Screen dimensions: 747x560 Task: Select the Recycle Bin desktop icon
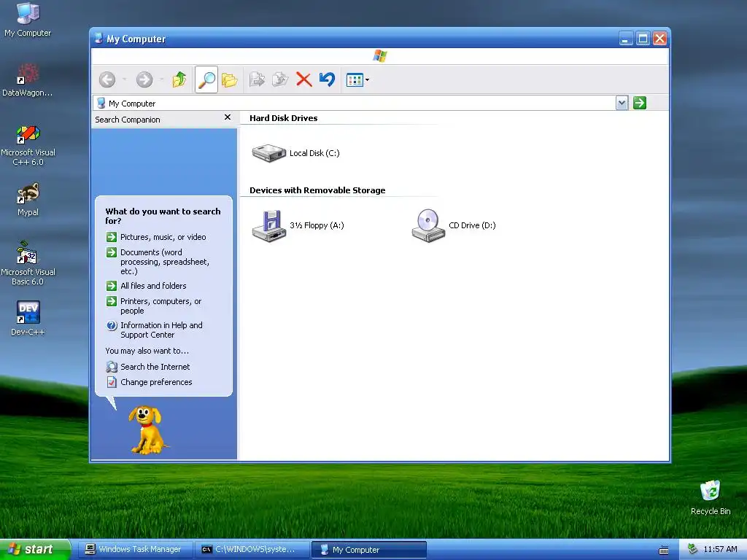(711, 497)
